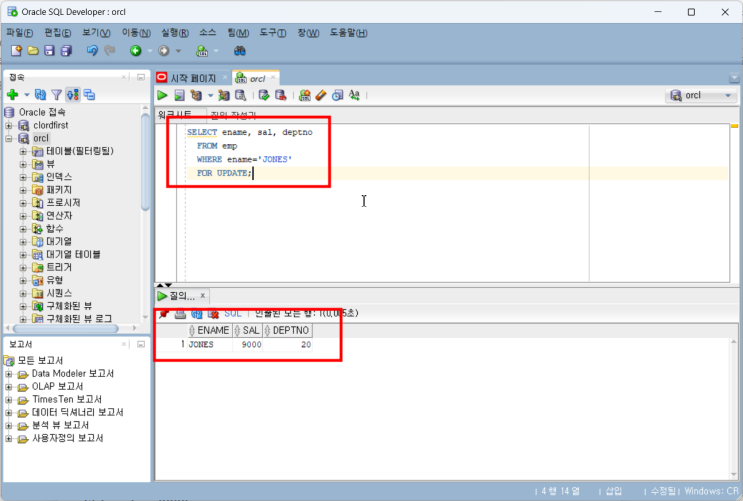This screenshot has height=501, width=743.
Task: Clear the worksheet with the eraser icon
Action: point(321,95)
